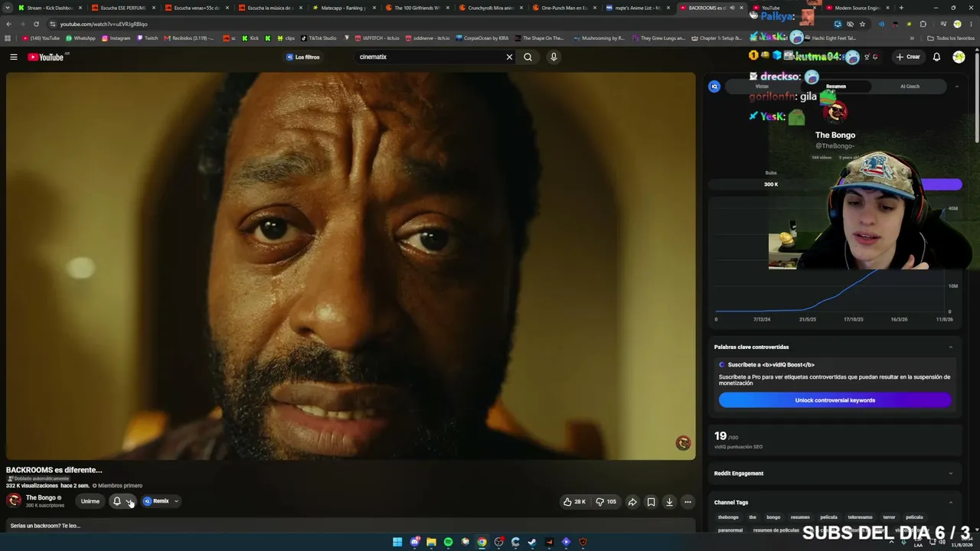980x551 pixels.
Task: Start voice search with the microphone
Action: tap(554, 57)
